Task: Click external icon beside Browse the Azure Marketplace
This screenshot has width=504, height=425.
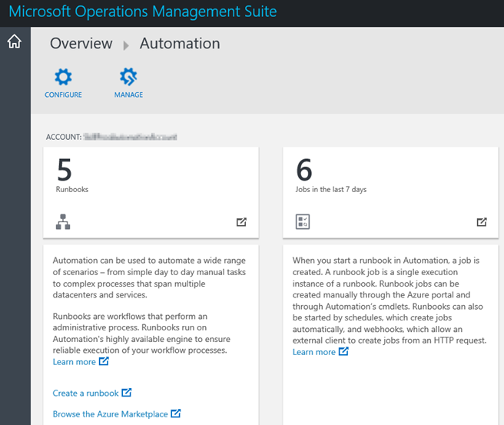Action: [176, 414]
